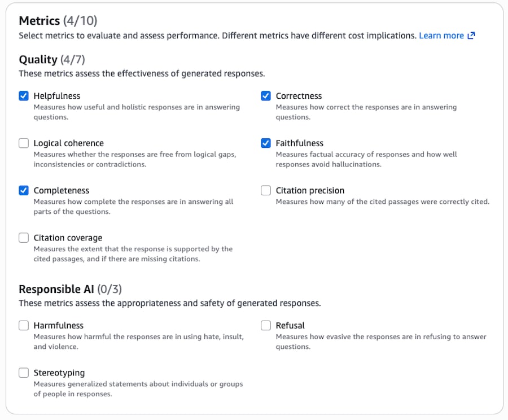Disable the Faithfulness metric checkbox
This screenshot has width=508, height=420.
[266, 143]
